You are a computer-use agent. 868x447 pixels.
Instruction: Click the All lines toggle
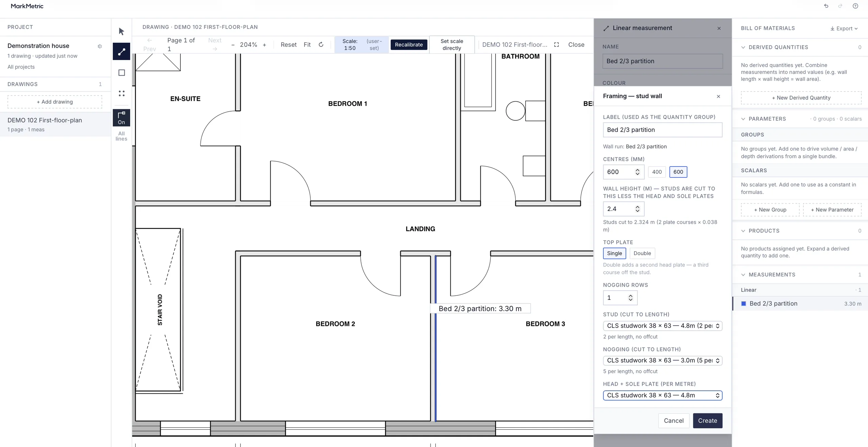coord(121,136)
